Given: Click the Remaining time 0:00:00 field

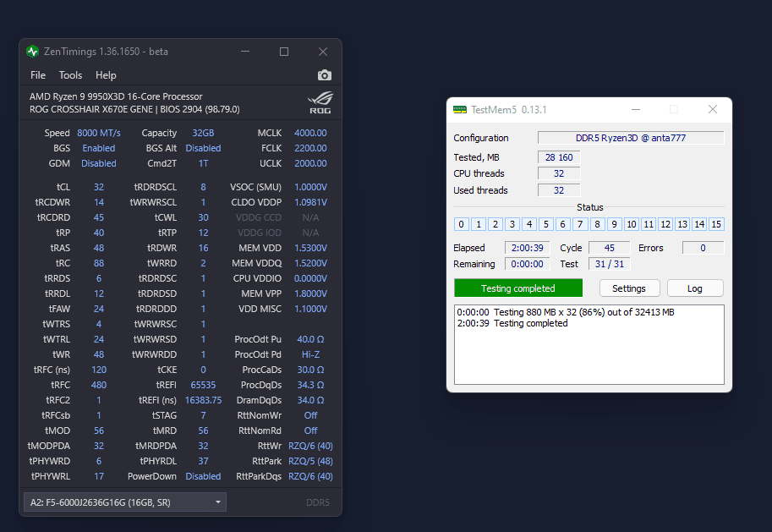Looking at the screenshot, I should (x=527, y=264).
